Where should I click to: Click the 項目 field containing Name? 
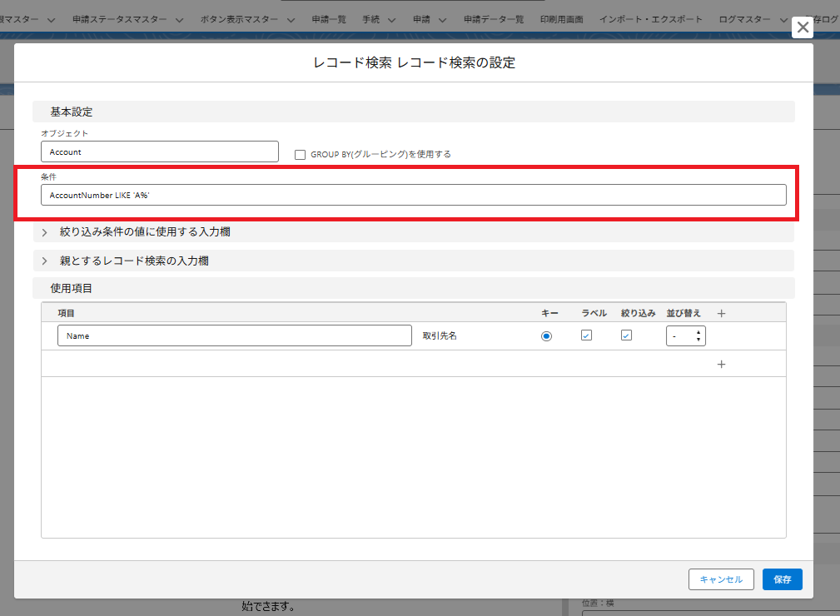235,335
